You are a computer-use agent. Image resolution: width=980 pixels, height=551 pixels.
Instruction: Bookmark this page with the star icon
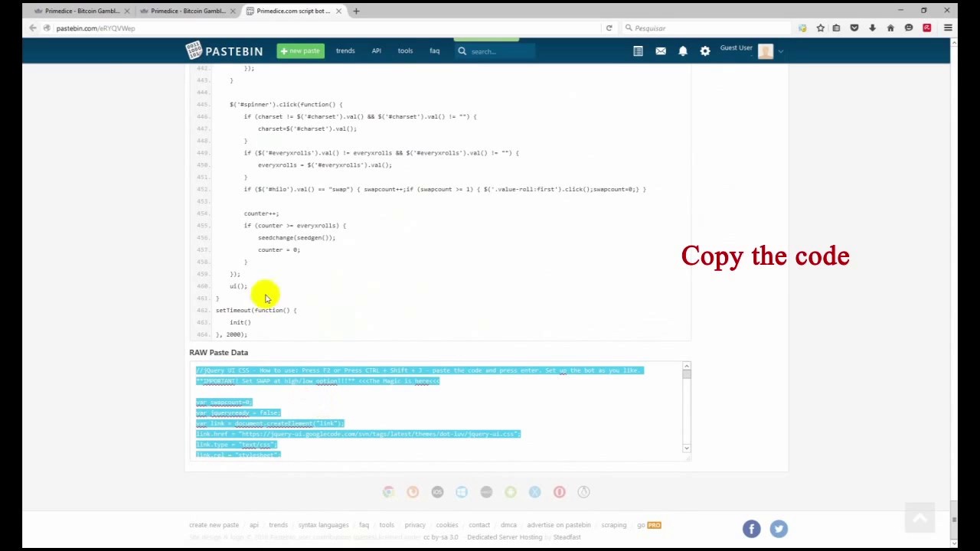[x=820, y=28]
